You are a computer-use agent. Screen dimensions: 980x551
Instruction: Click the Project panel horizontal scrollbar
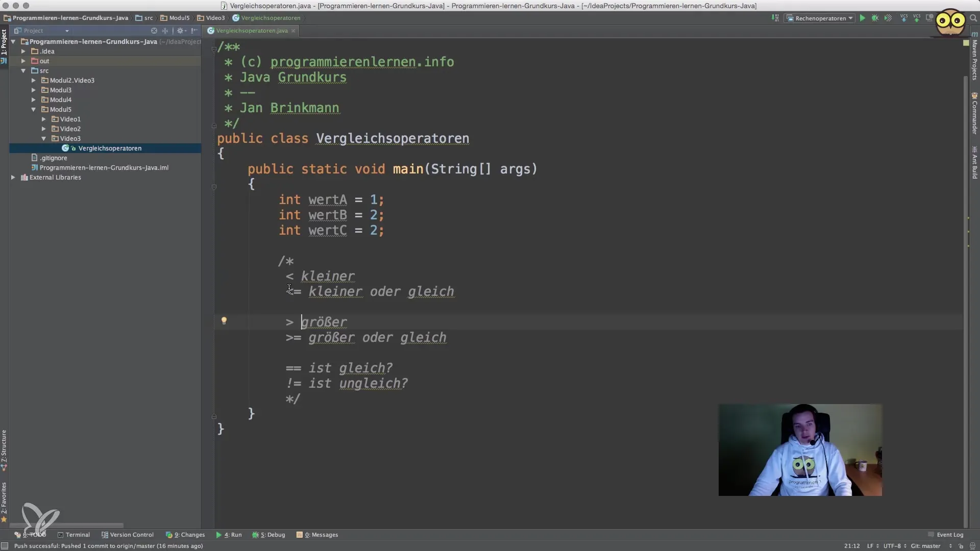tap(67, 525)
